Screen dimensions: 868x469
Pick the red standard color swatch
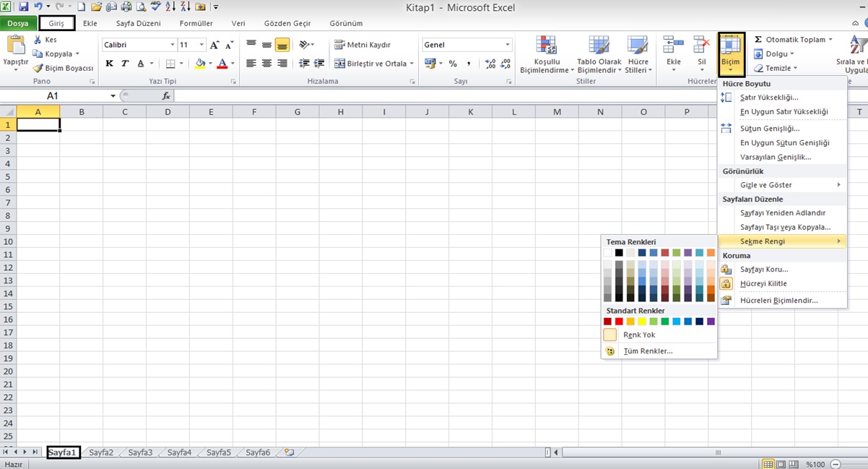tap(619, 322)
